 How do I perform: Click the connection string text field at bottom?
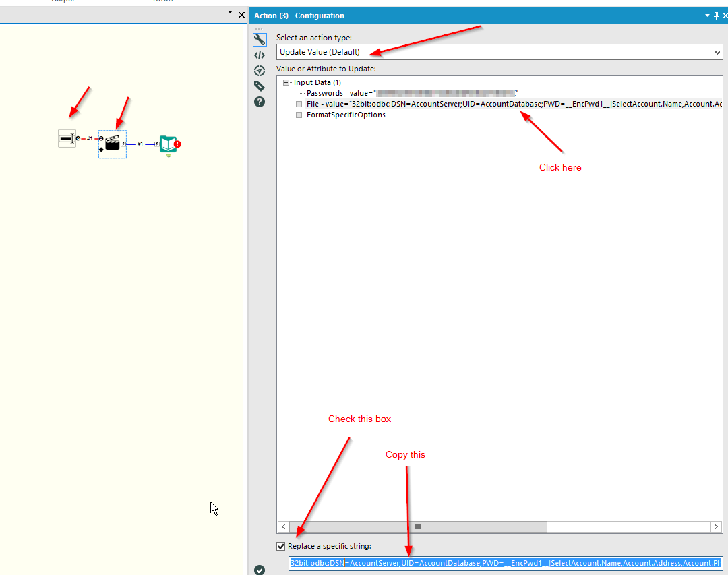[472, 564]
